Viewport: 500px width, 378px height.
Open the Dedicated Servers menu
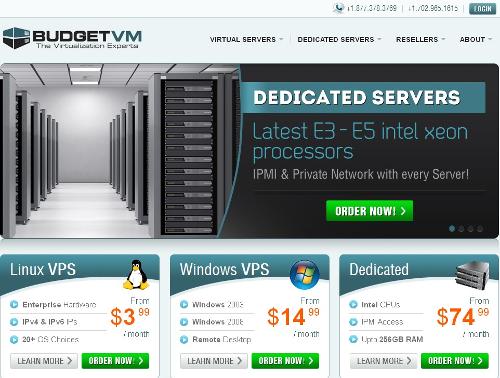[336, 39]
